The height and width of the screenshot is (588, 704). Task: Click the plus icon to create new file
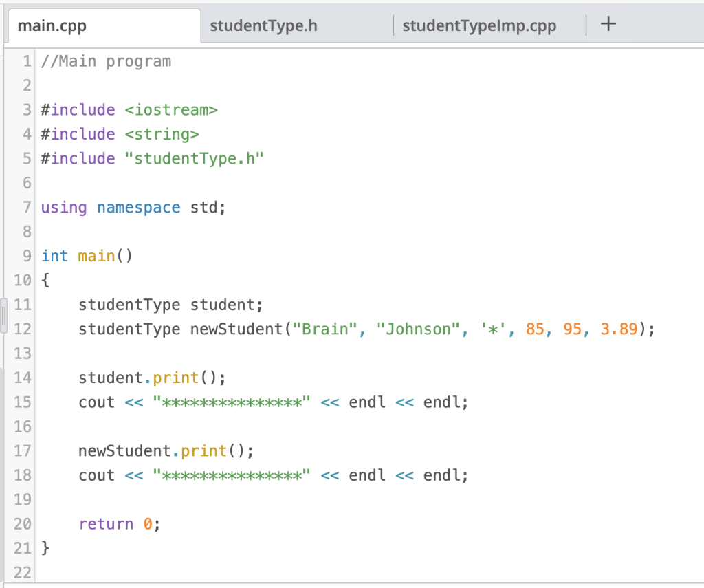click(x=608, y=24)
